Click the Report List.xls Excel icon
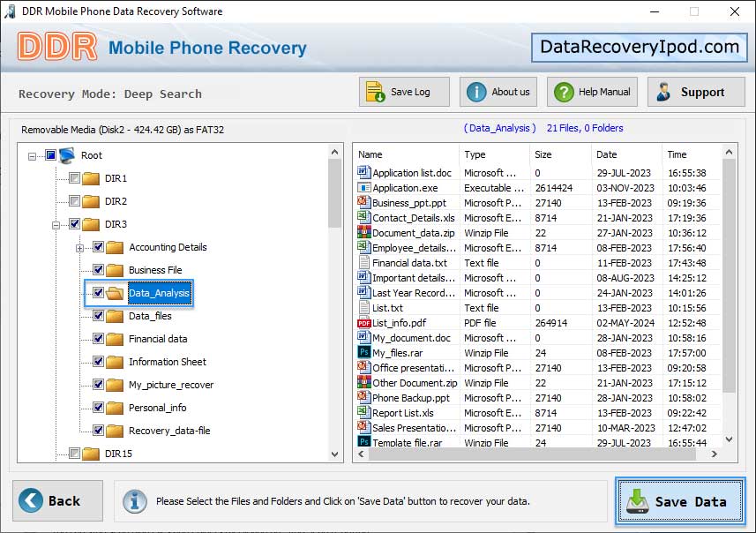Screen dimensions: 756x533 [363, 412]
